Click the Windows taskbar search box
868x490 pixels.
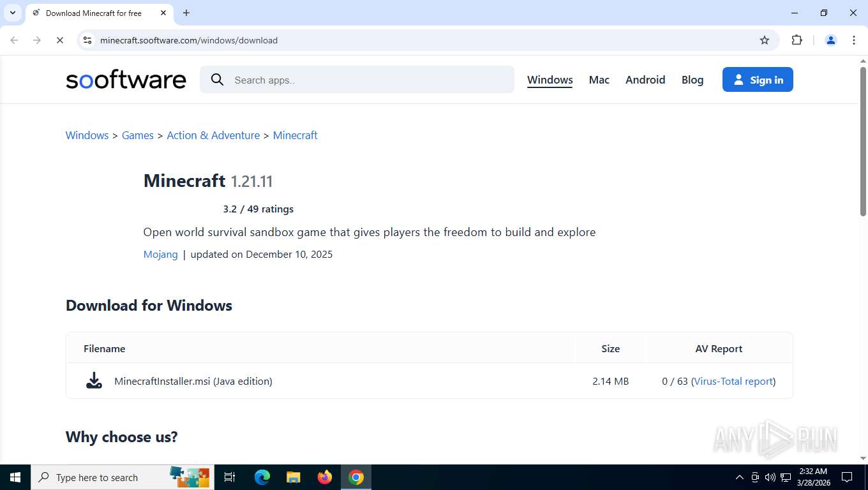click(123, 477)
